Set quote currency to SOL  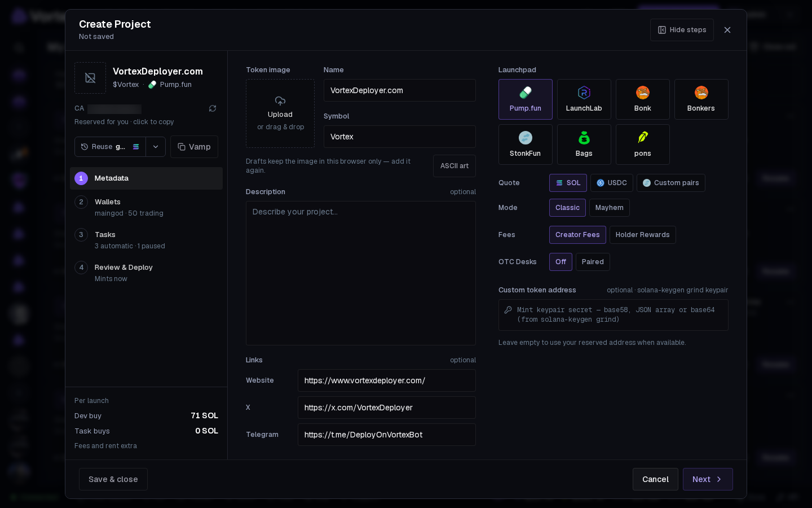click(568, 183)
